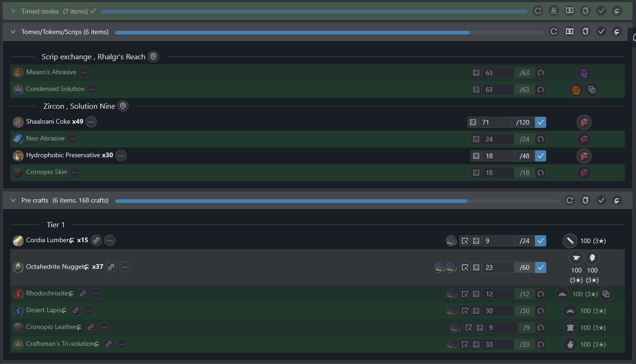Click the Pre crafts progress bar

point(337,201)
